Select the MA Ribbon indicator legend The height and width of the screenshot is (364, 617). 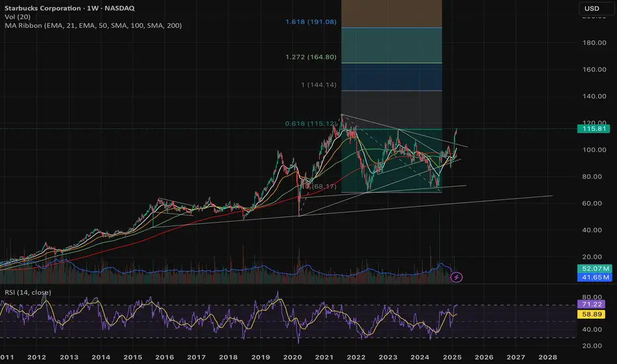[93, 25]
